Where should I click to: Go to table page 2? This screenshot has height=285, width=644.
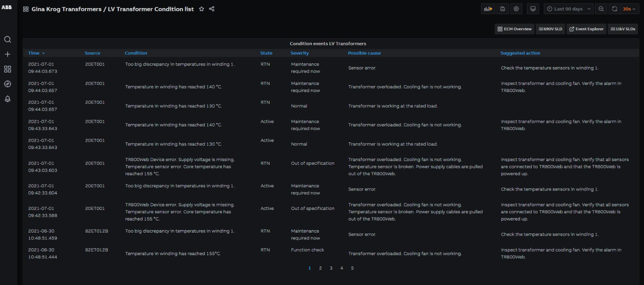point(320,268)
